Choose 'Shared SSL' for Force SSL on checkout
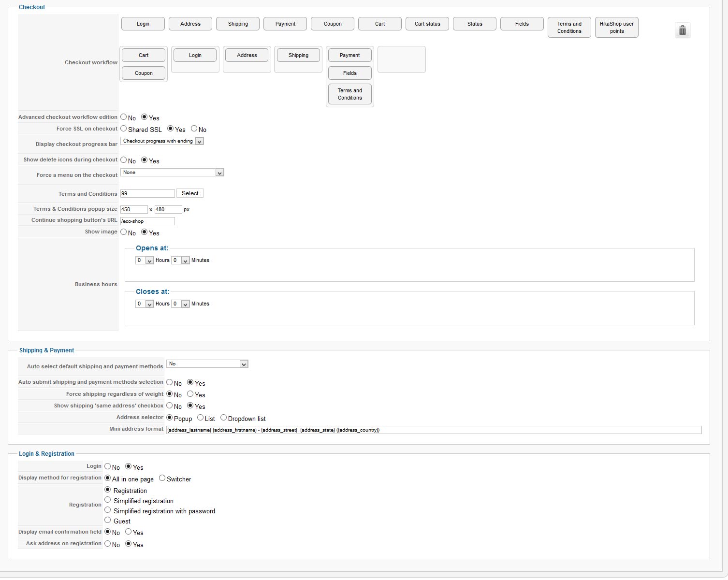Image resolution: width=728 pixels, height=580 pixels. [x=124, y=129]
